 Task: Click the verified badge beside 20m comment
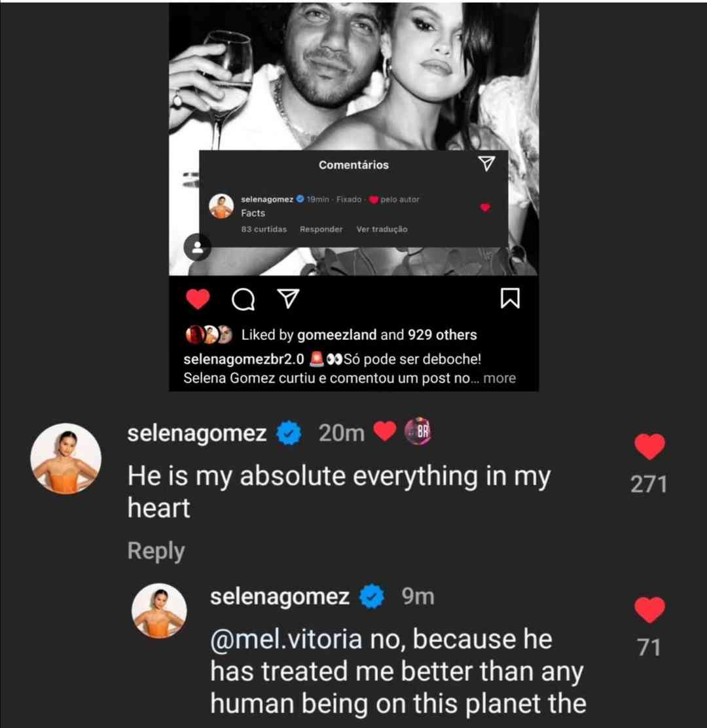pyautogui.click(x=289, y=433)
